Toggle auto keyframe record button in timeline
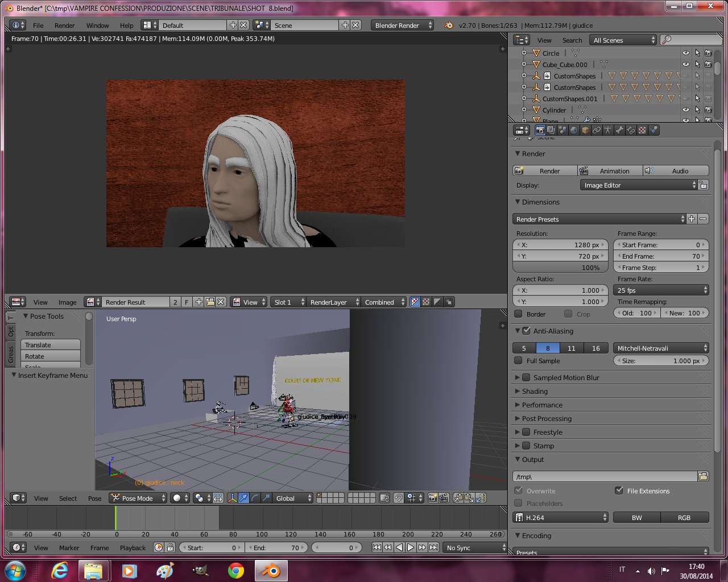Image resolution: width=728 pixels, height=582 pixels. [159, 547]
